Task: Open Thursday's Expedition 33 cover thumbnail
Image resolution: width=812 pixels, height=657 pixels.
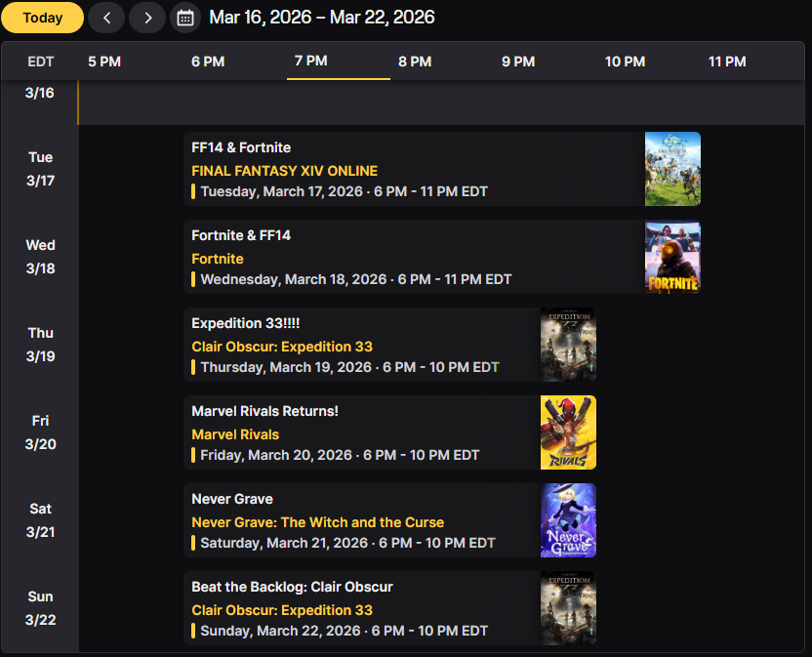Action: pos(568,345)
